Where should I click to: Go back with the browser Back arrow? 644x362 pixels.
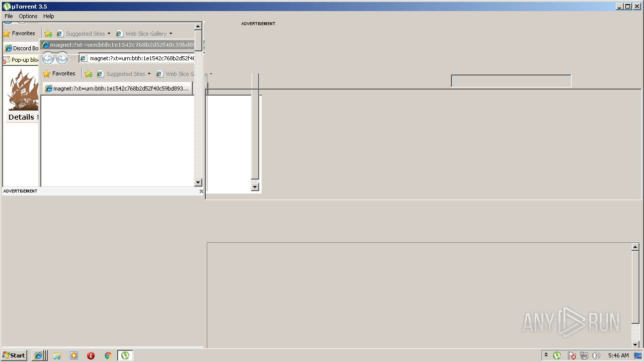pyautogui.click(x=48, y=59)
